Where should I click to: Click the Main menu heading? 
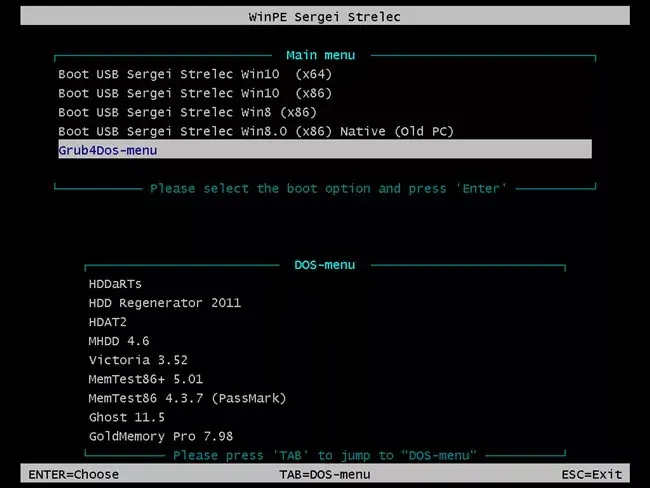pos(321,55)
